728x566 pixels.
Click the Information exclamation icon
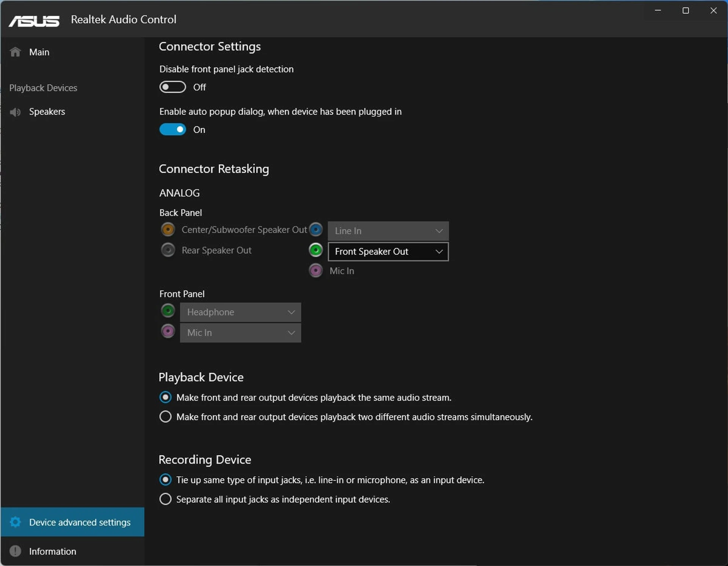point(15,551)
